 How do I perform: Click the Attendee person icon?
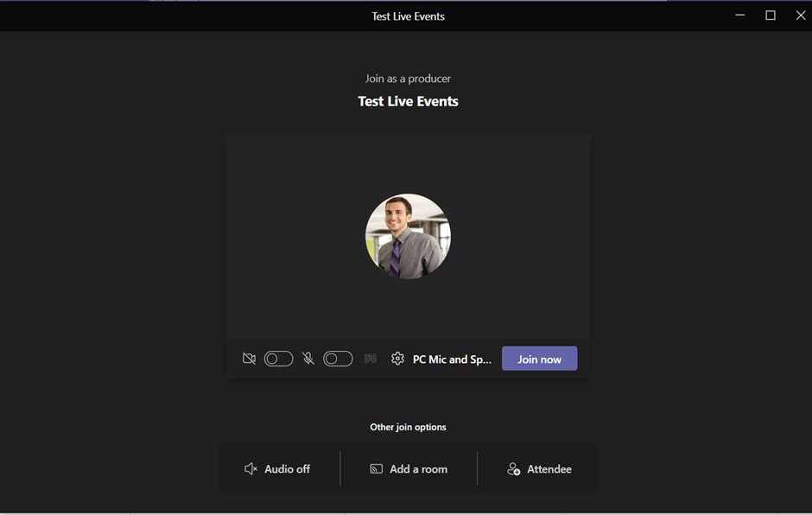[x=513, y=469]
